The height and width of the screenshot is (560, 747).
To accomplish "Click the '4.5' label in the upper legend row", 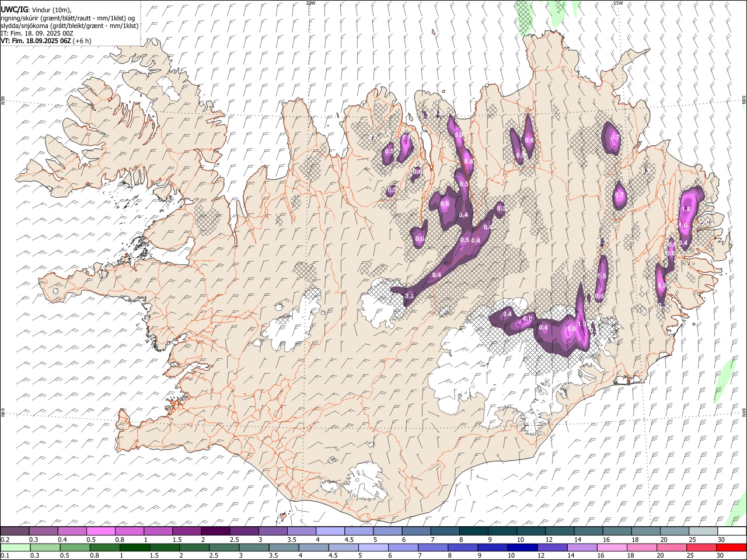I will click(349, 540).
